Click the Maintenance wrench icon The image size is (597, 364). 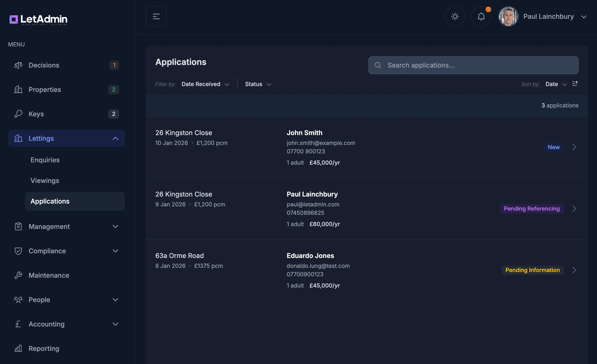pos(18,275)
